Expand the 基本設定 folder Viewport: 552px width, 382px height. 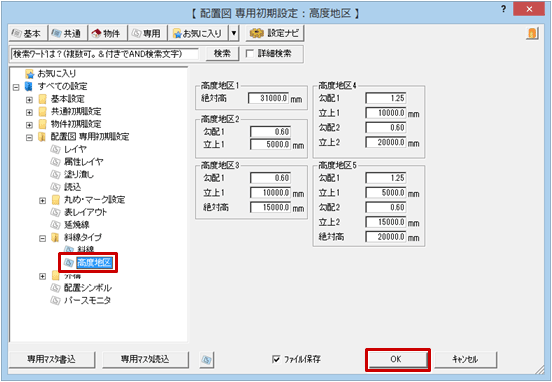pos(30,100)
